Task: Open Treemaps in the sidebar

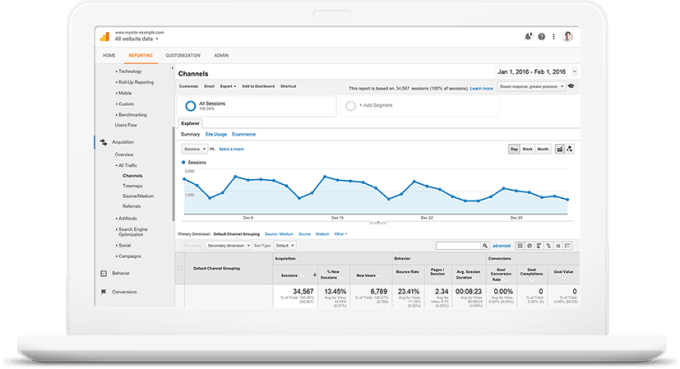Action: click(133, 186)
